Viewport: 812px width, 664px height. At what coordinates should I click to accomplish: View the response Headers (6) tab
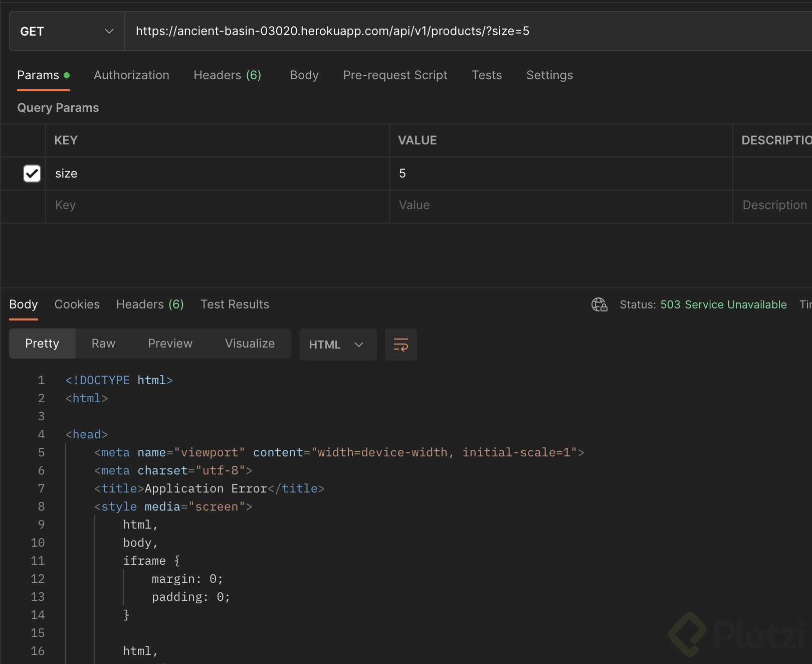(x=150, y=304)
